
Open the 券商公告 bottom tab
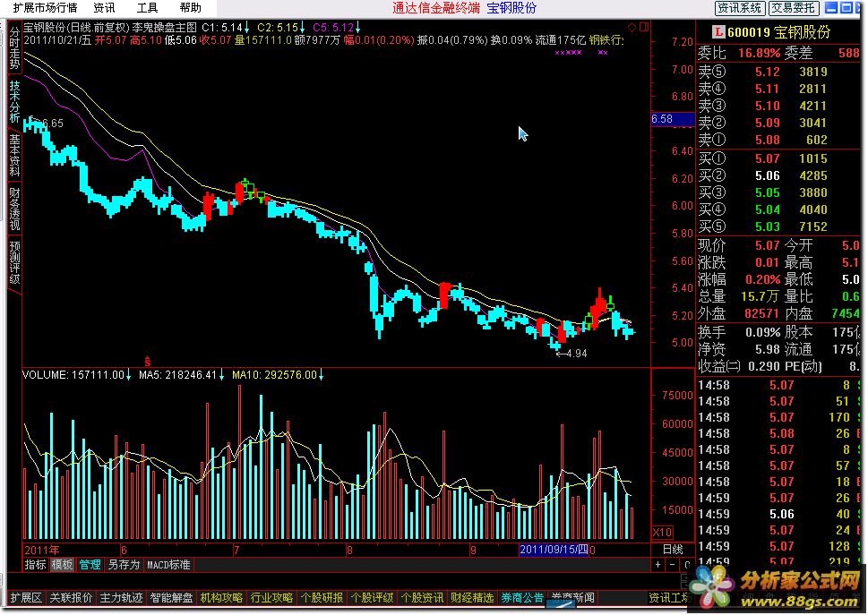tap(522, 598)
